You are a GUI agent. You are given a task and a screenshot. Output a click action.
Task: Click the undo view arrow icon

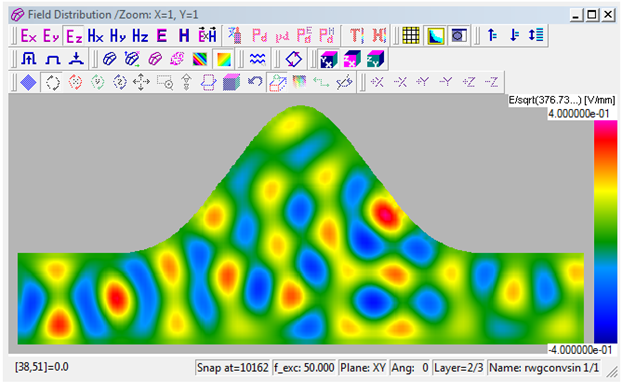[255, 82]
